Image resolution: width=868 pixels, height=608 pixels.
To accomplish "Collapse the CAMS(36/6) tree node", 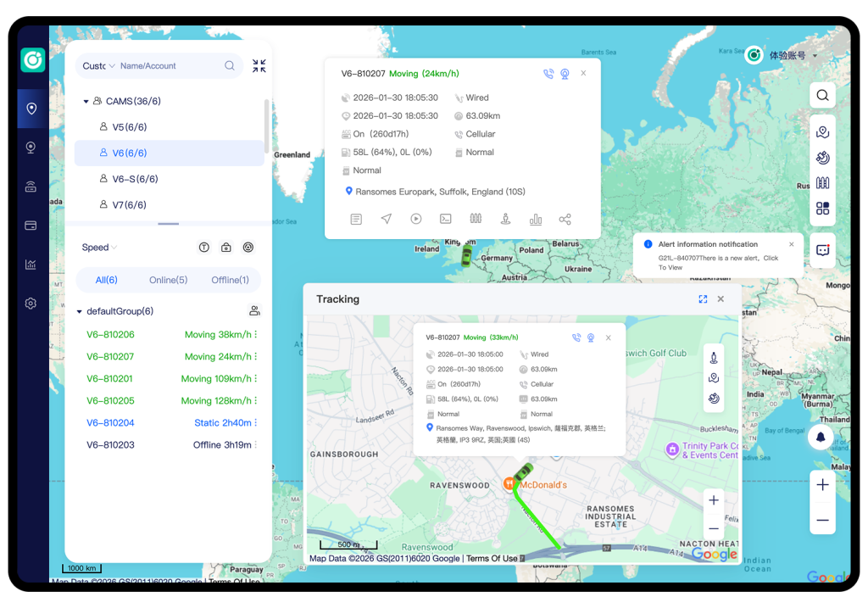I will 86,102.
